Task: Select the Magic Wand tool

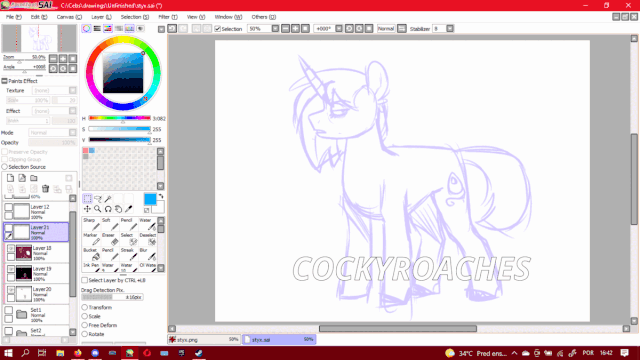Action: [x=108, y=199]
